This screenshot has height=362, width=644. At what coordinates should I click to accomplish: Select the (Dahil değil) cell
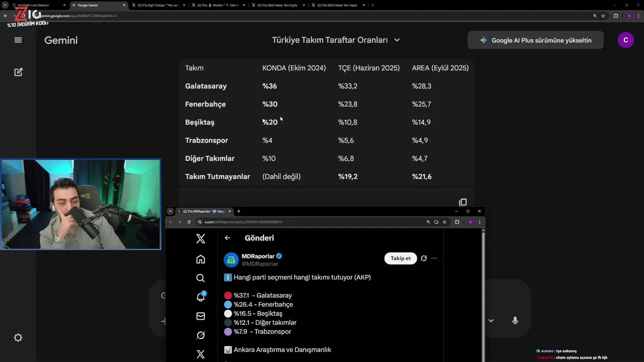[x=281, y=176]
